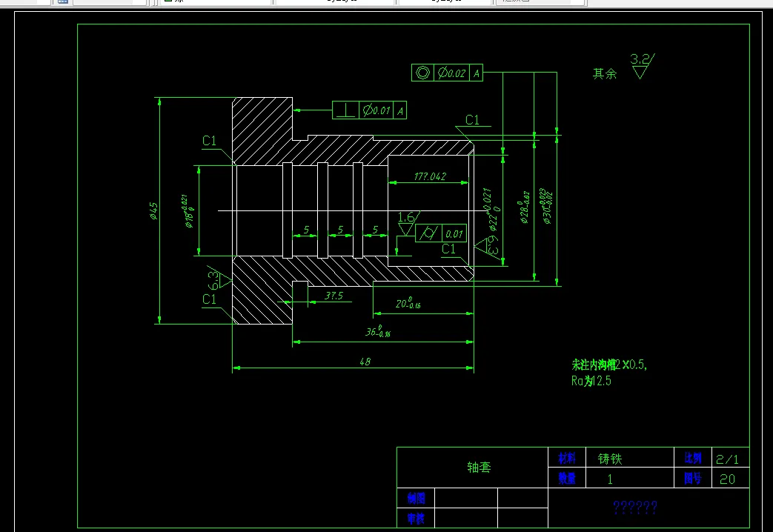This screenshot has height=532, width=773.
Task: Click the 37.5 dimension text
Action: 334,296
